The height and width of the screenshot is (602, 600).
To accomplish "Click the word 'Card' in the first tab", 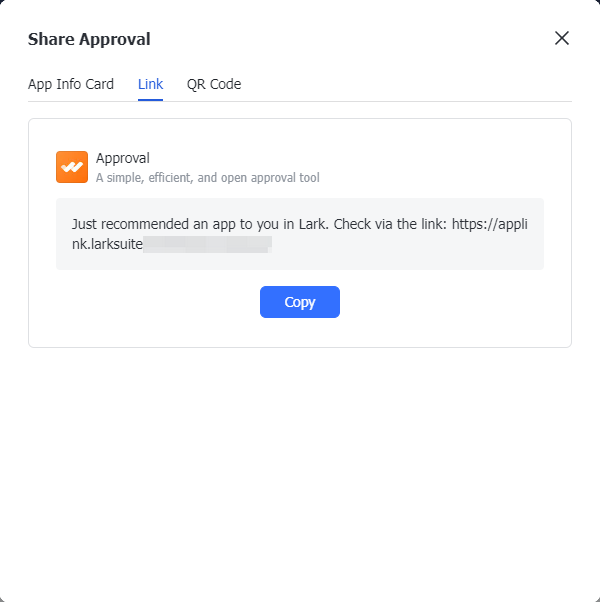I will (x=98, y=84).
